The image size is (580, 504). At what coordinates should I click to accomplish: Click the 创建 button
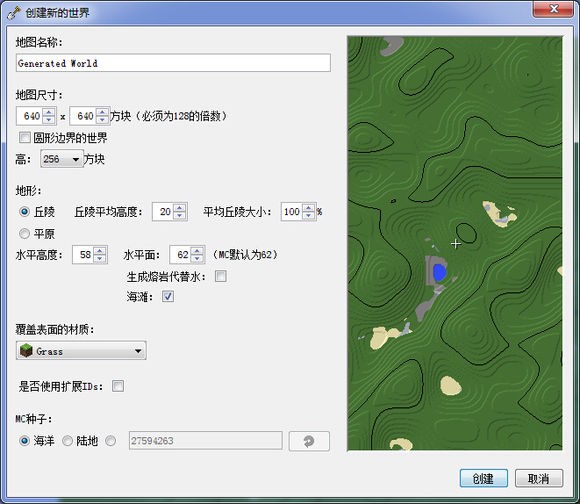(x=484, y=478)
